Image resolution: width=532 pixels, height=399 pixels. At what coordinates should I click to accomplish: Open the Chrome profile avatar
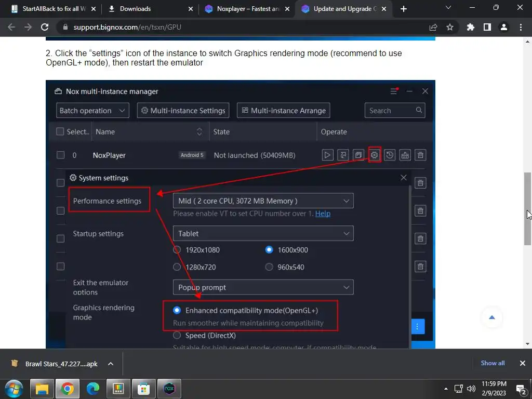[504, 27]
